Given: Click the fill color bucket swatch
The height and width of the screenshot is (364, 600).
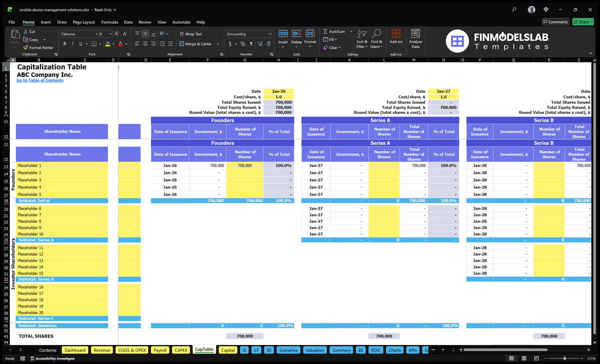Looking at the screenshot, I should click(x=107, y=44).
